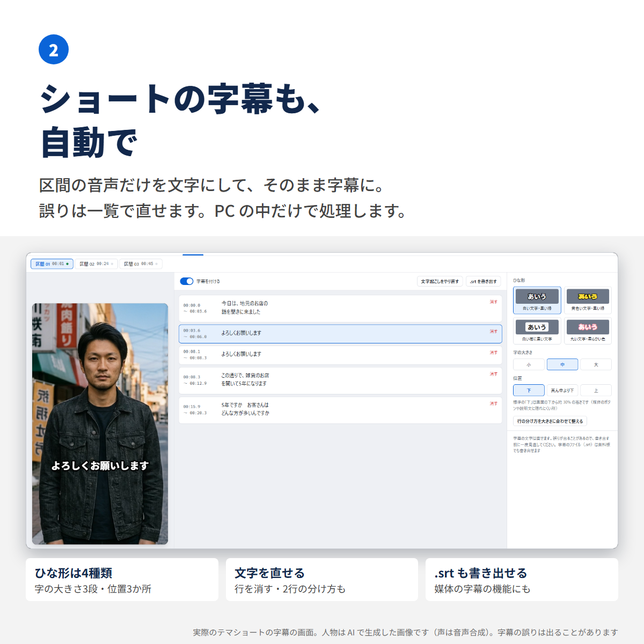Click the .srt を書き出す button
This screenshot has width=644, height=644.
pos(483,281)
